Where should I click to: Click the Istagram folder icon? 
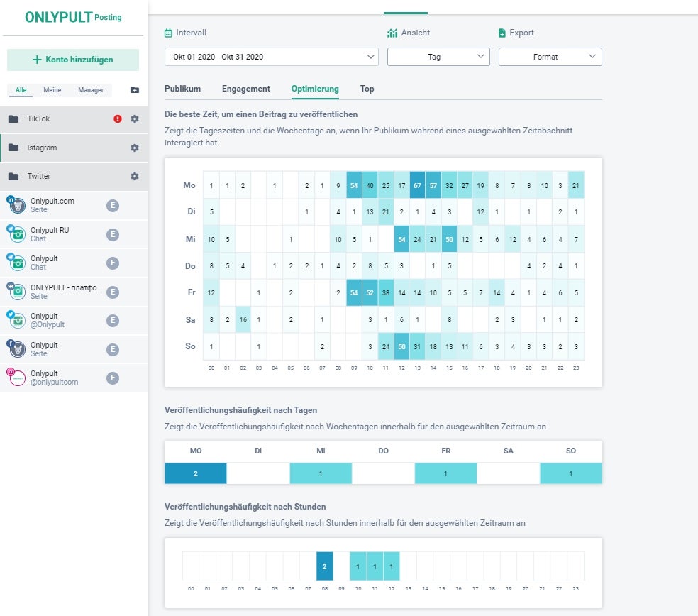[x=13, y=148]
